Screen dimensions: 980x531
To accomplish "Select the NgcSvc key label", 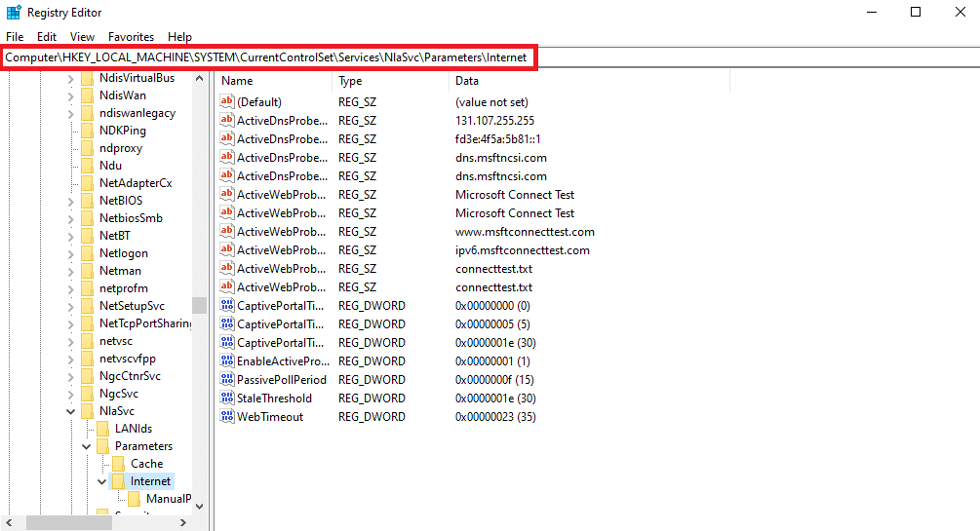I will point(119,394).
